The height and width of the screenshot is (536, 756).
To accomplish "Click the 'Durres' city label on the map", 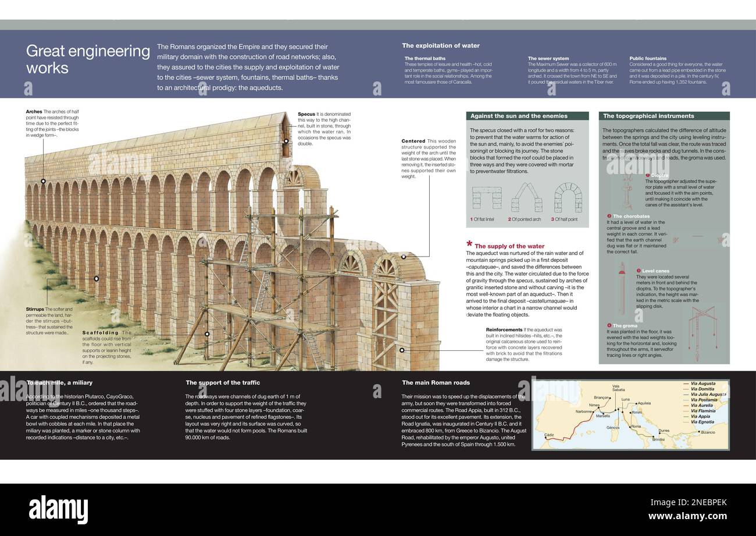I will [x=664, y=431].
